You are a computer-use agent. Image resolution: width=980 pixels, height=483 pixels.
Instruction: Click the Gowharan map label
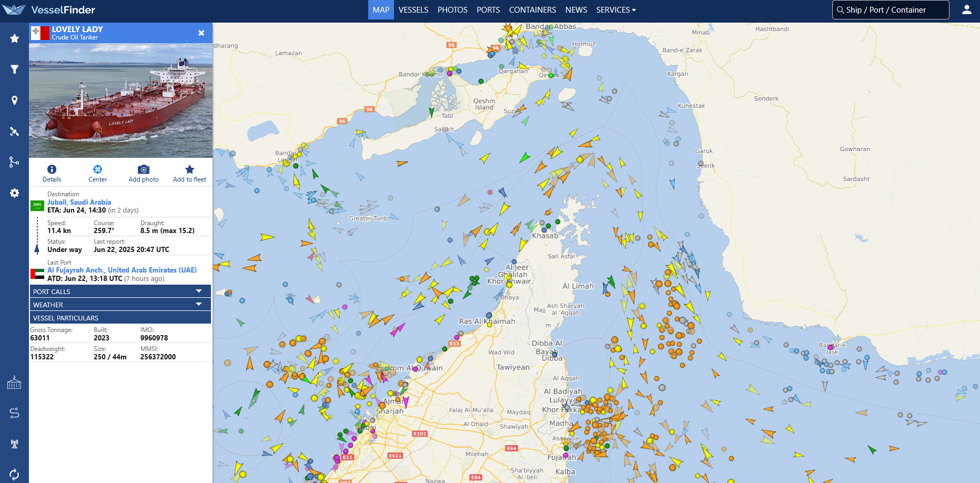coord(855,149)
